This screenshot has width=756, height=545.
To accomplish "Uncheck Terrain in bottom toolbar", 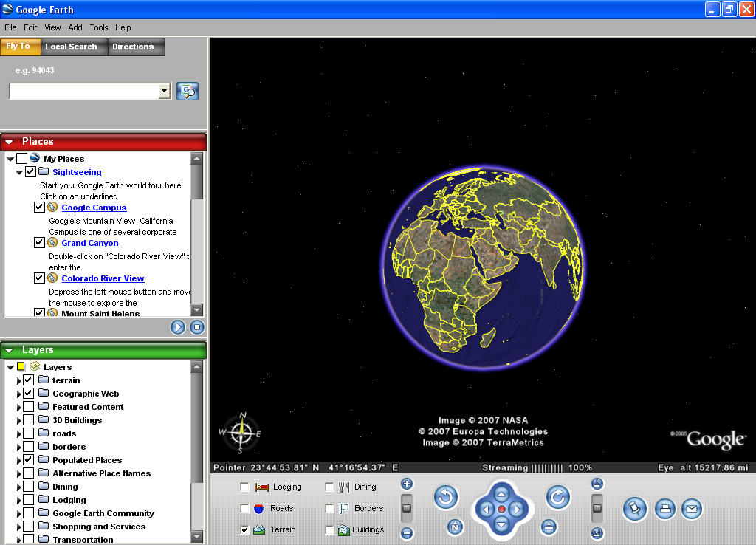I will tap(244, 529).
